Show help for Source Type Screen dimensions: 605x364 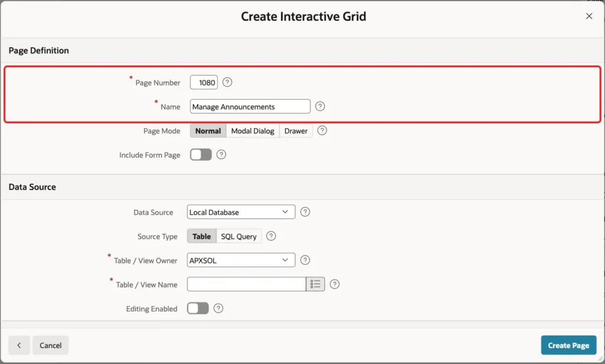pyautogui.click(x=271, y=236)
